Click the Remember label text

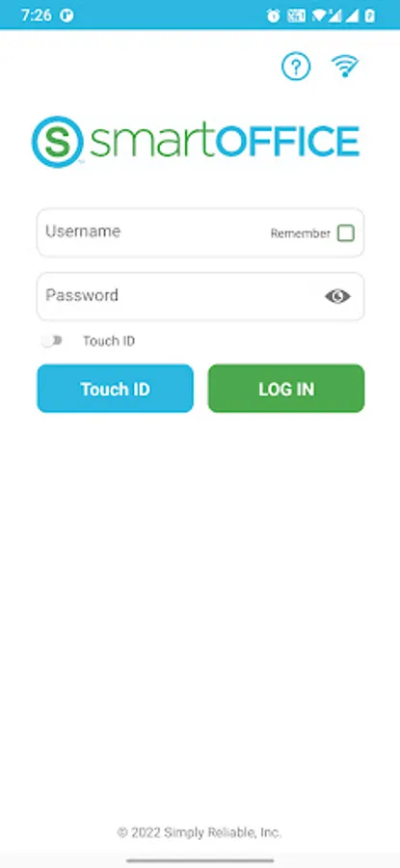pyautogui.click(x=300, y=233)
